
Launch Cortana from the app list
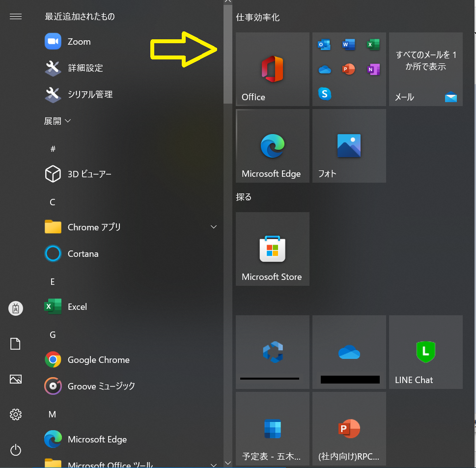(131, 253)
